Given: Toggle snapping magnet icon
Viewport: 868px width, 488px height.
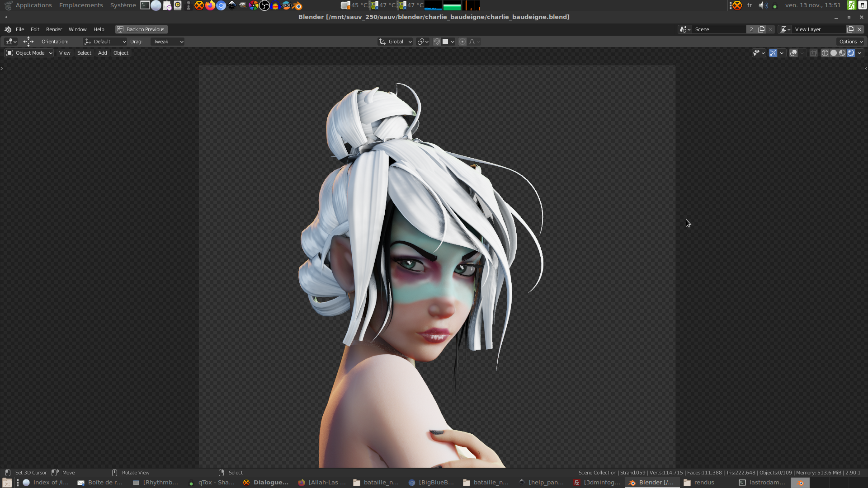Looking at the screenshot, I should pyautogui.click(x=437, y=42).
